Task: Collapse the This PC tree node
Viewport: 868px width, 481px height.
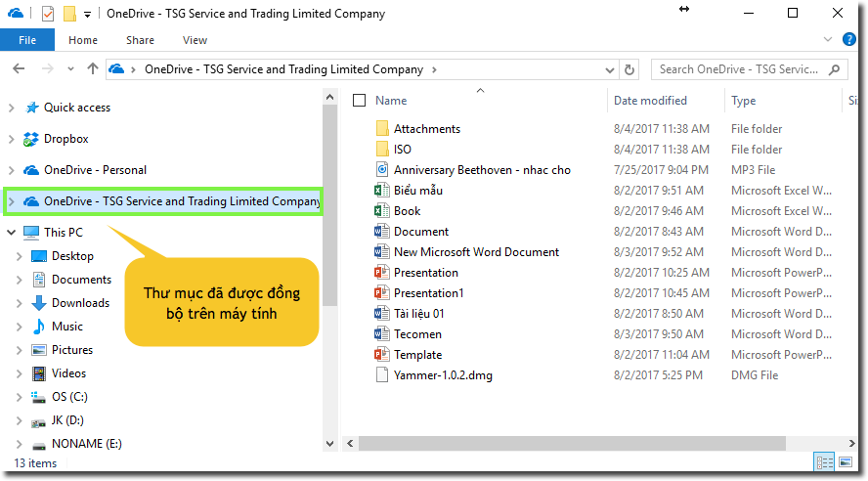Action: click(11, 233)
